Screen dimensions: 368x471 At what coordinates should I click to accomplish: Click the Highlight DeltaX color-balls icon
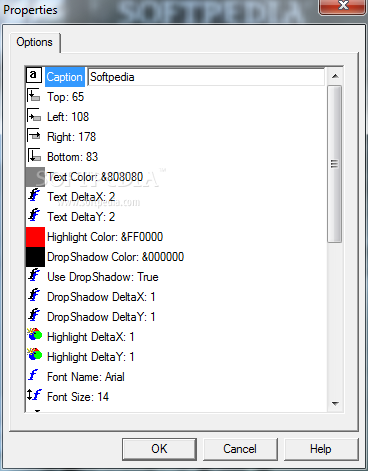click(35, 334)
